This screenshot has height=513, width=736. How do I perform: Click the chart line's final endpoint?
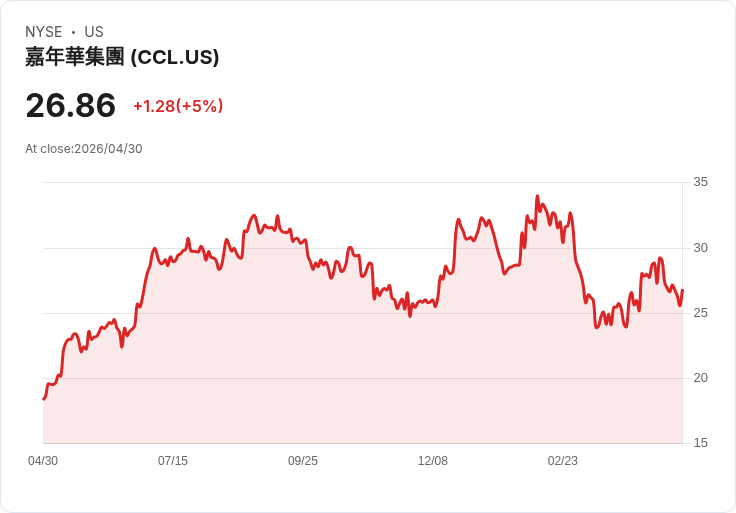682,290
